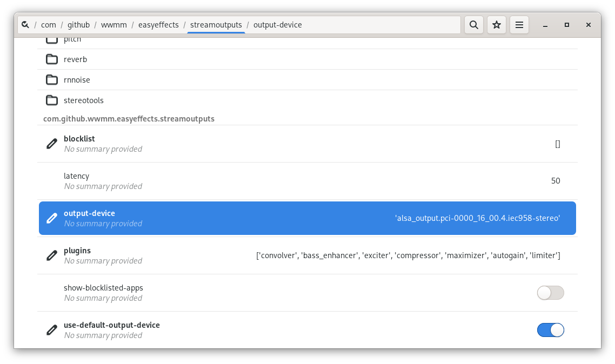615x364 pixels.
Task: Click the pencil icon beside use-default-output-device
Action: click(52, 330)
